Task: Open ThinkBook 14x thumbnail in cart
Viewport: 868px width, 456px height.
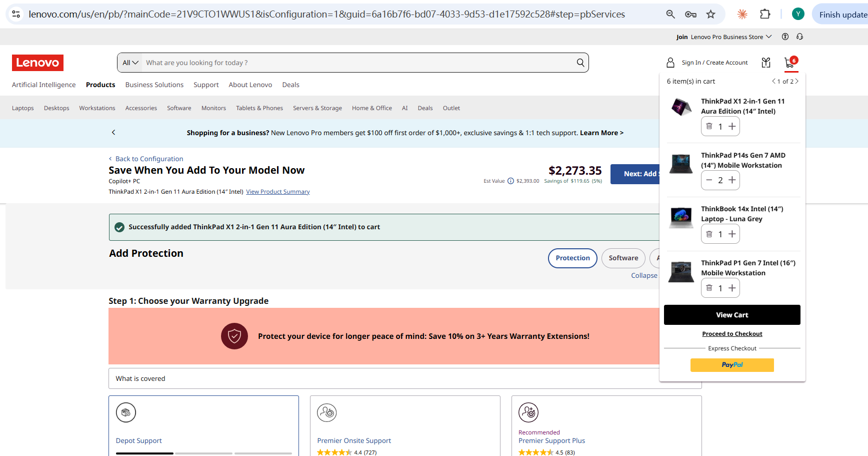Action: tap(681, 218)
